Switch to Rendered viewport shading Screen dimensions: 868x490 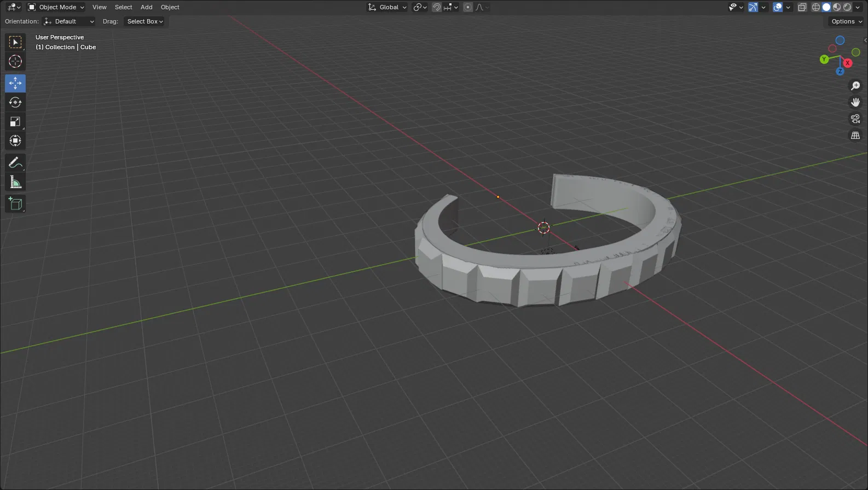(847, 7)
